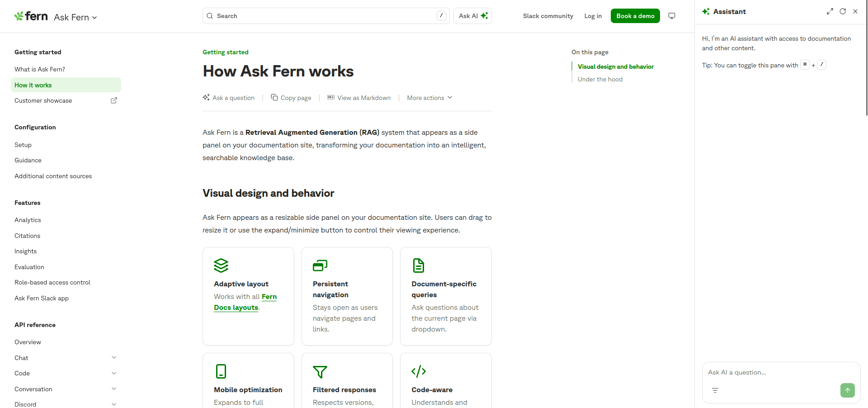Click the external link icon beside Customer showcase

tap(114, 100)
